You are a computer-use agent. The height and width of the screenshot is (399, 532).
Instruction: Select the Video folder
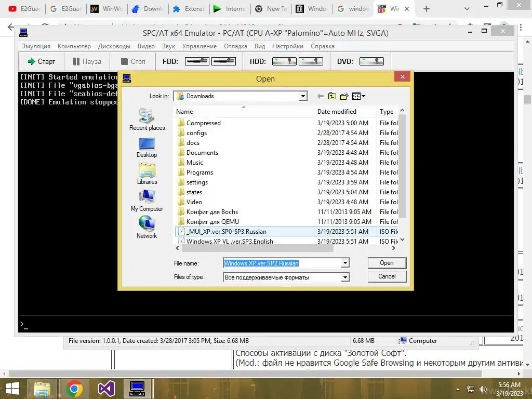[194, 202]
